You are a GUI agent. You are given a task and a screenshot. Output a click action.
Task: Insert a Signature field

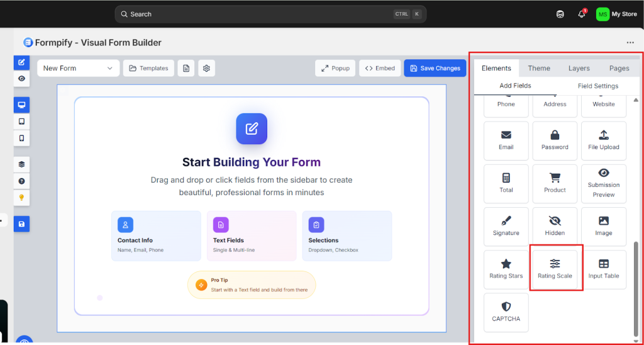tap(506, 226)
